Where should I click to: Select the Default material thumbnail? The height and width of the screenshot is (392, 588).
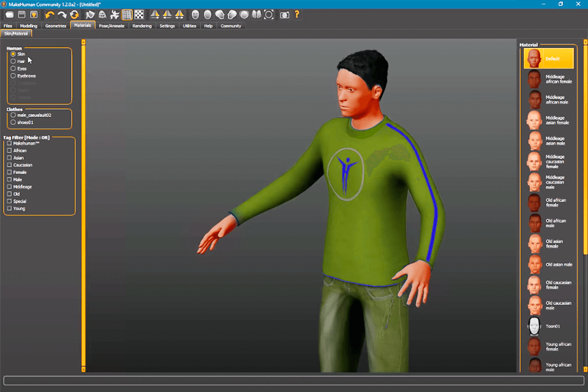pos(549,57)
